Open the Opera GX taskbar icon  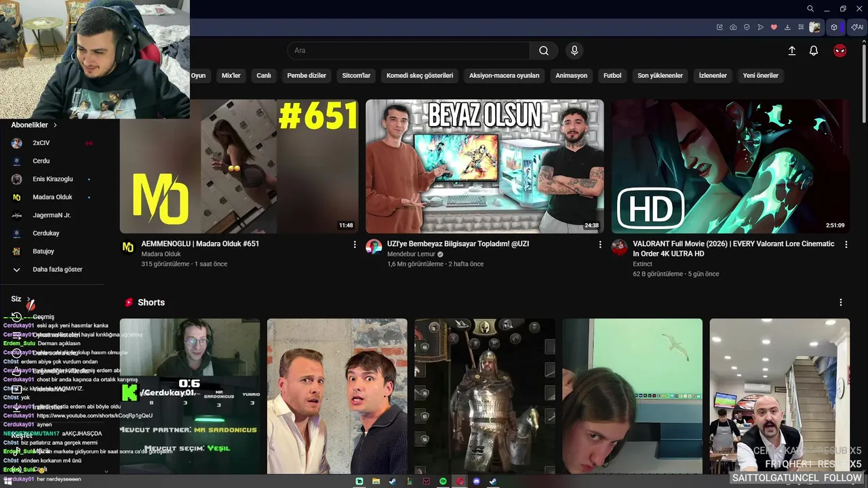click(x=460, y=481)
